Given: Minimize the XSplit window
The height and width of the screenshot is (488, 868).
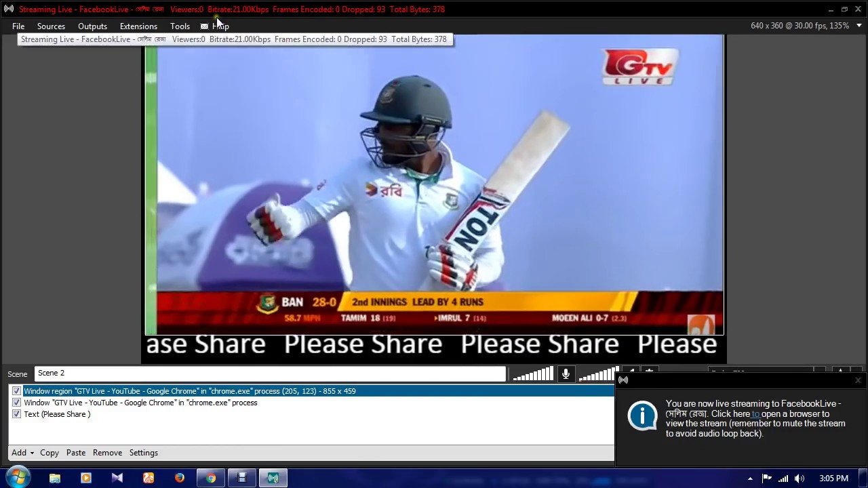Looking at the screenshot, I should pos(831,9).
